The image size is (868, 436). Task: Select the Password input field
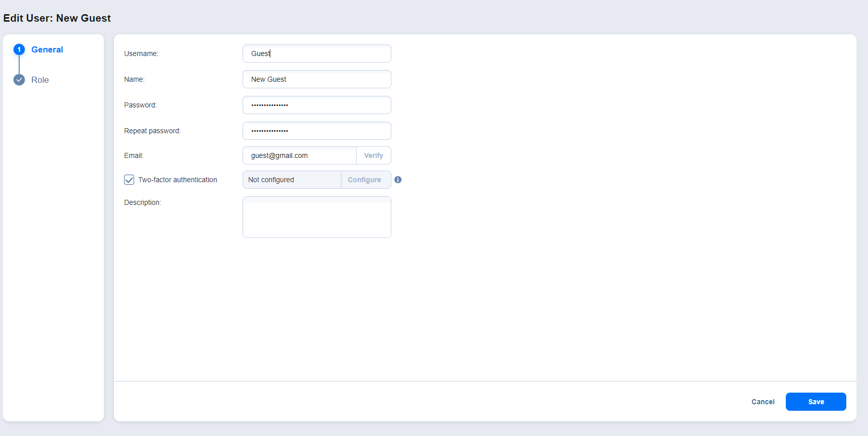click(x=317, y=105)
